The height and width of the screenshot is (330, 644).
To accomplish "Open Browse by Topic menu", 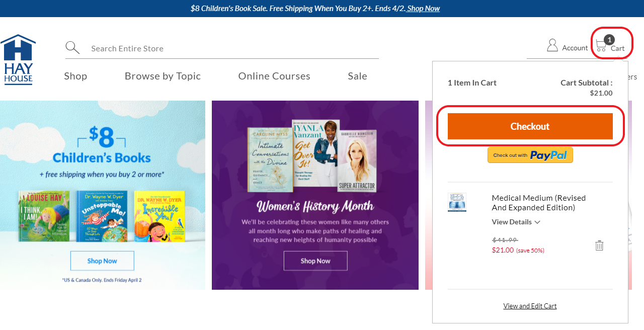I will [163, 76].
